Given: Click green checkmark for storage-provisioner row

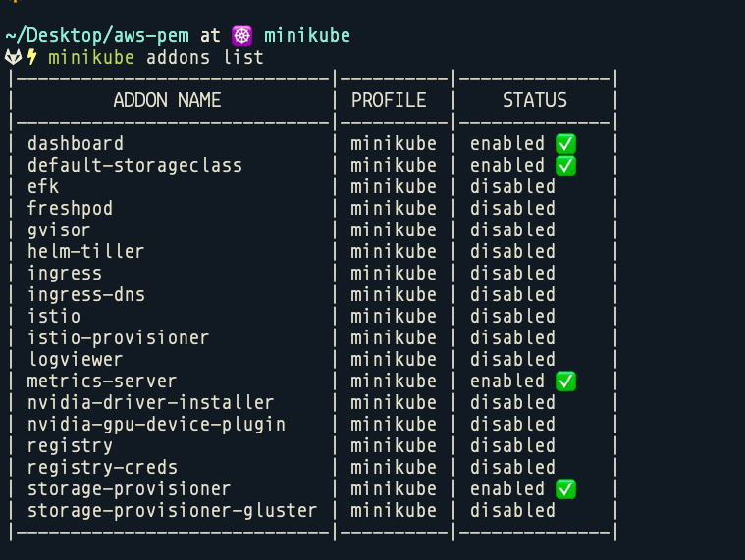Looking at the screenshot, I should tap(565, 489).
